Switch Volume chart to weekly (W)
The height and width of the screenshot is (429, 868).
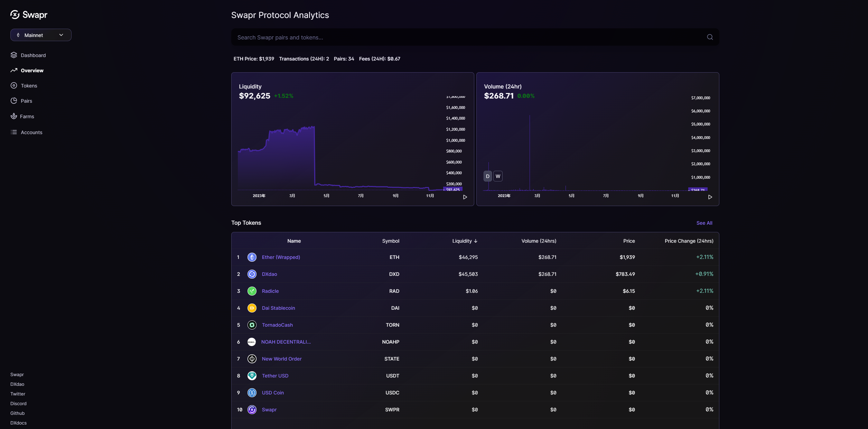click(498, 176)
